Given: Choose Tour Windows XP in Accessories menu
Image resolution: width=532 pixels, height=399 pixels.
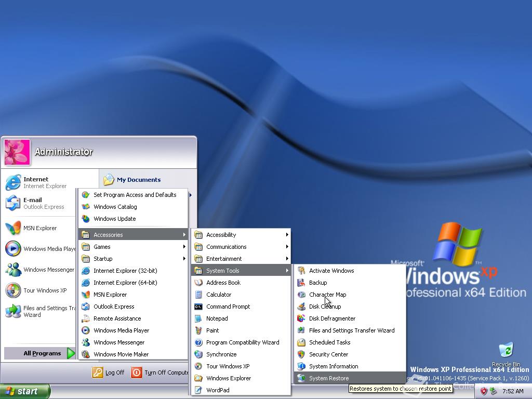Looking at the screenshot, I should click(241, 366).
